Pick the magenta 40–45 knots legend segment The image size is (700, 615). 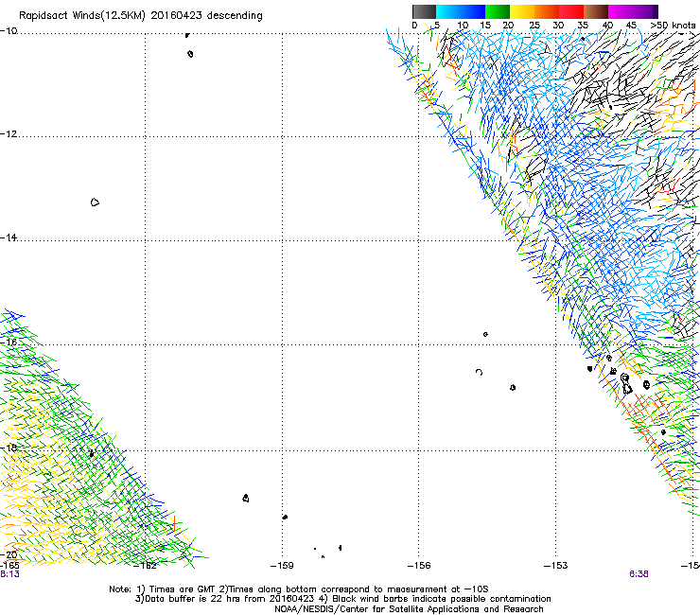[621, 11]
